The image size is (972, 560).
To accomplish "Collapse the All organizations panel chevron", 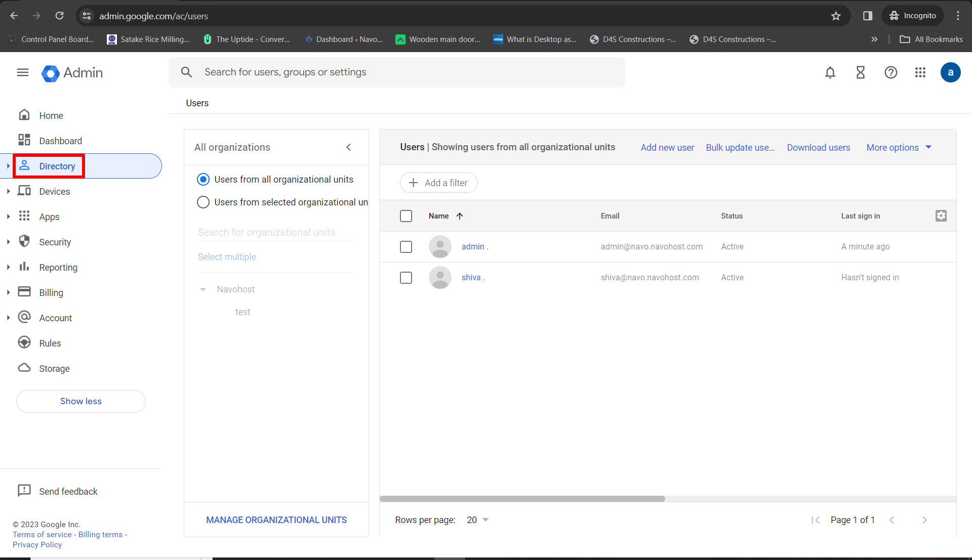I will click(x=348, y=147).
